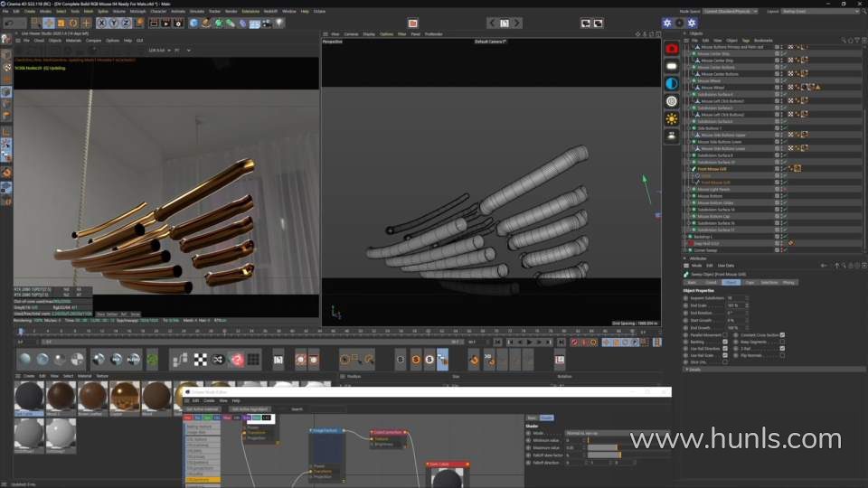
Task: Click the Z axis lock icon
Action: 127,23
